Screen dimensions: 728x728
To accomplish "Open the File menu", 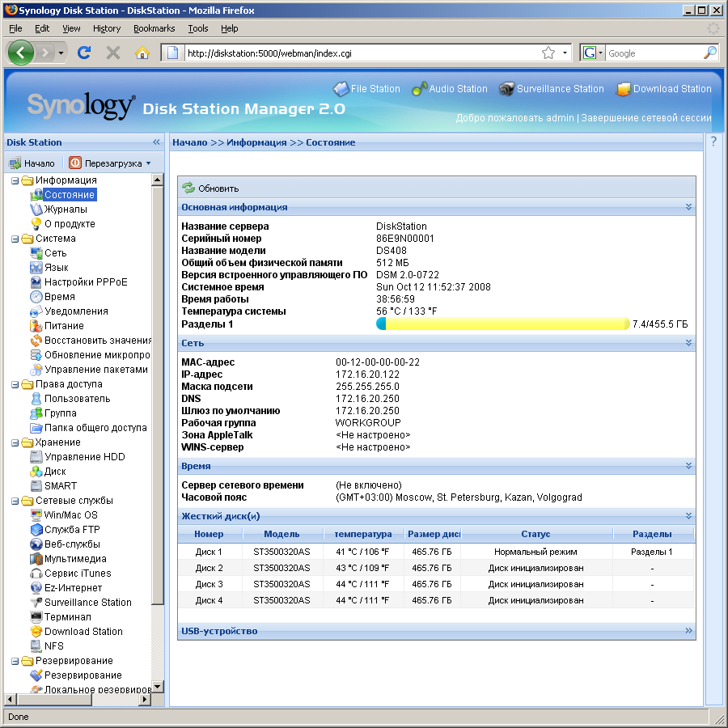I will [15, 28].
